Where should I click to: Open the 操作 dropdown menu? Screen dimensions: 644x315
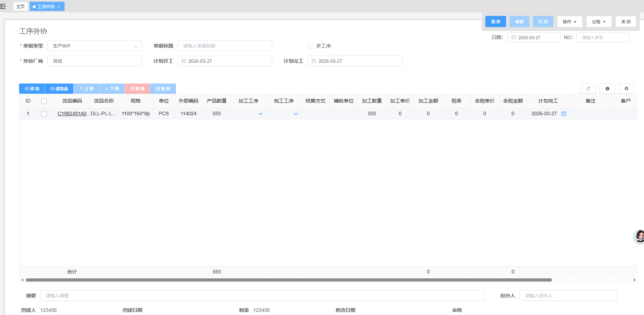[569, 22]
